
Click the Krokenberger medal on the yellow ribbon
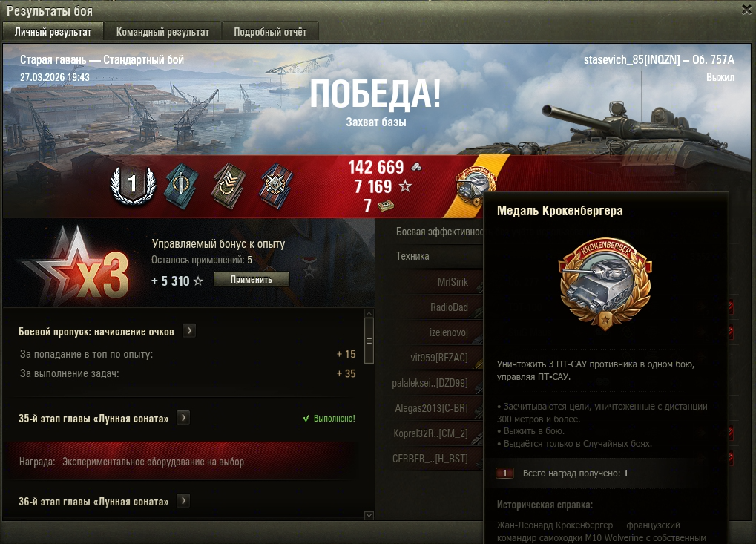(476, 187)
